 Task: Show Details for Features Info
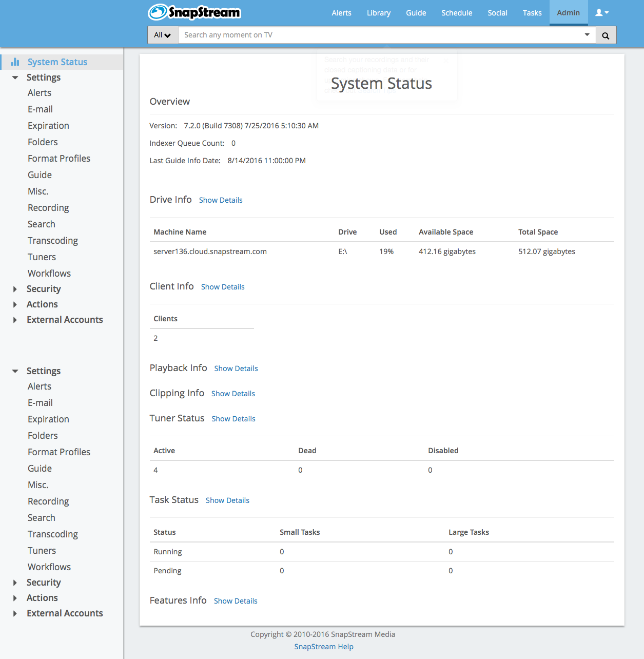236,601
